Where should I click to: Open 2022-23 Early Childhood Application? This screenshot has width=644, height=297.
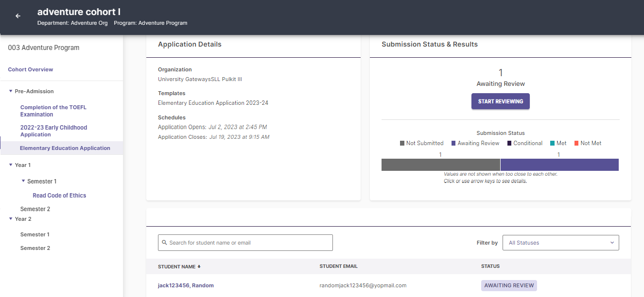click(x=53, y=131)
